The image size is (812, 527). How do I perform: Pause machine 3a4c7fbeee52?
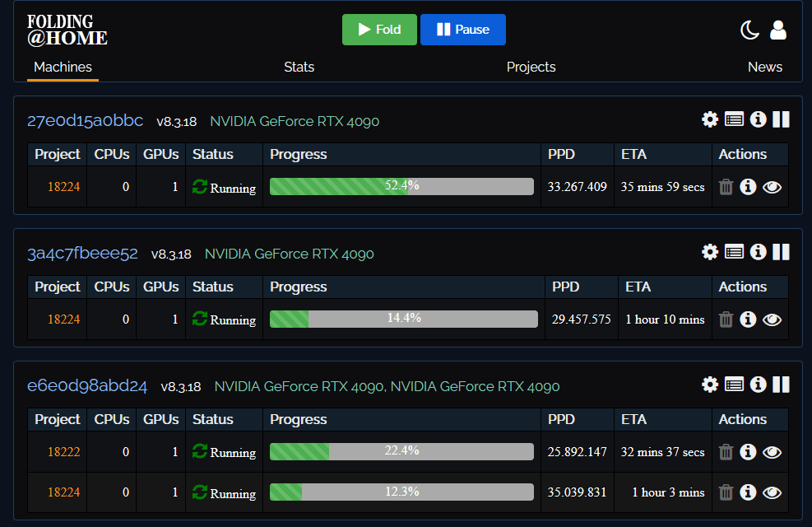[781, 252]
